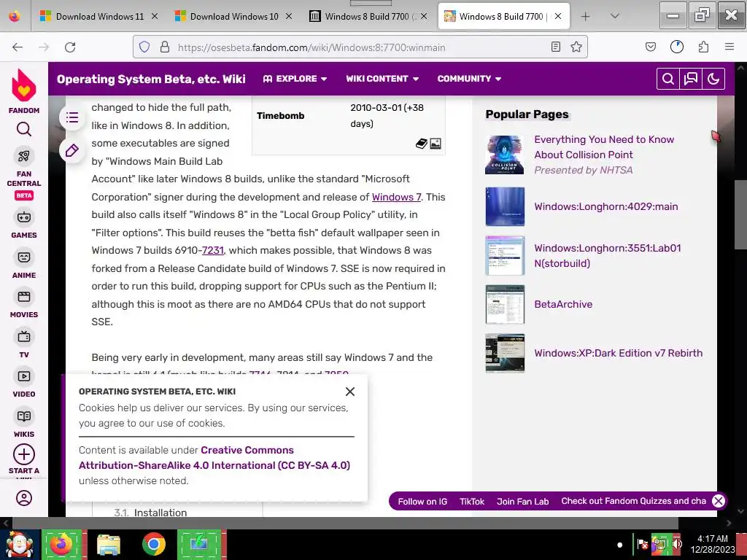Open the Creative Commons CC BY-SA 4.0 link

214,458
